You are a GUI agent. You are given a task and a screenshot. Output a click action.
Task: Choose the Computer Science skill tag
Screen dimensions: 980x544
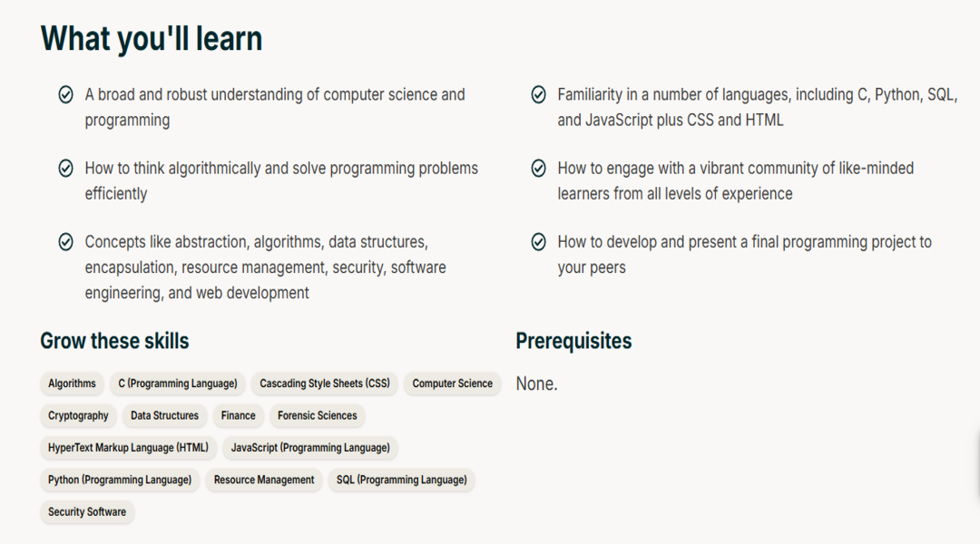point(453,384)
